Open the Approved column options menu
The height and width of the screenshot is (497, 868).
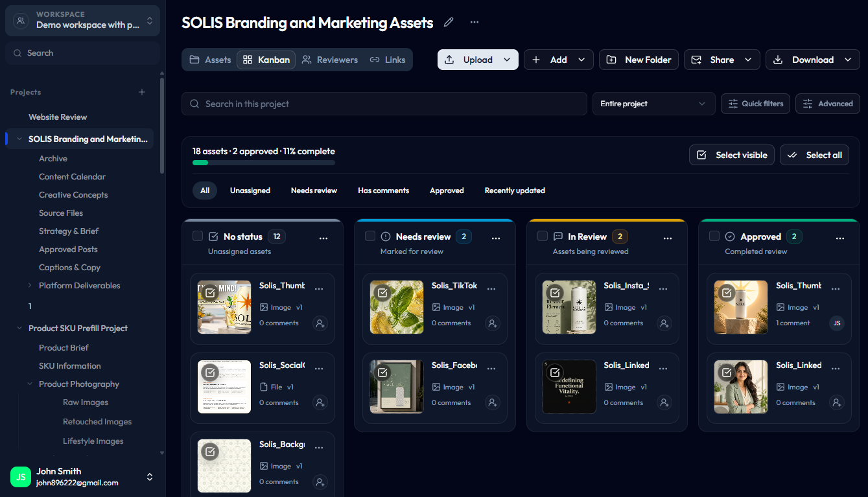(x=840, y=238)
